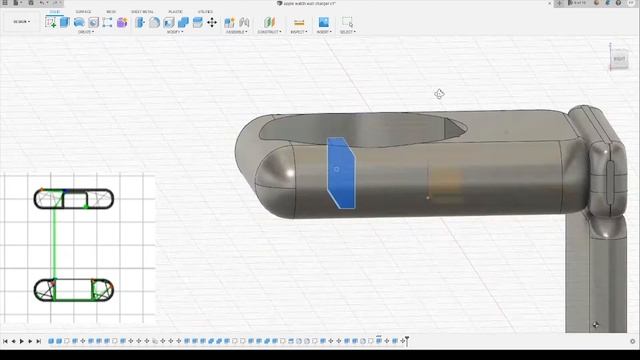Select the purple Create Form tool
The width and height of the screenshot is (640, 360).
(122, 22)
